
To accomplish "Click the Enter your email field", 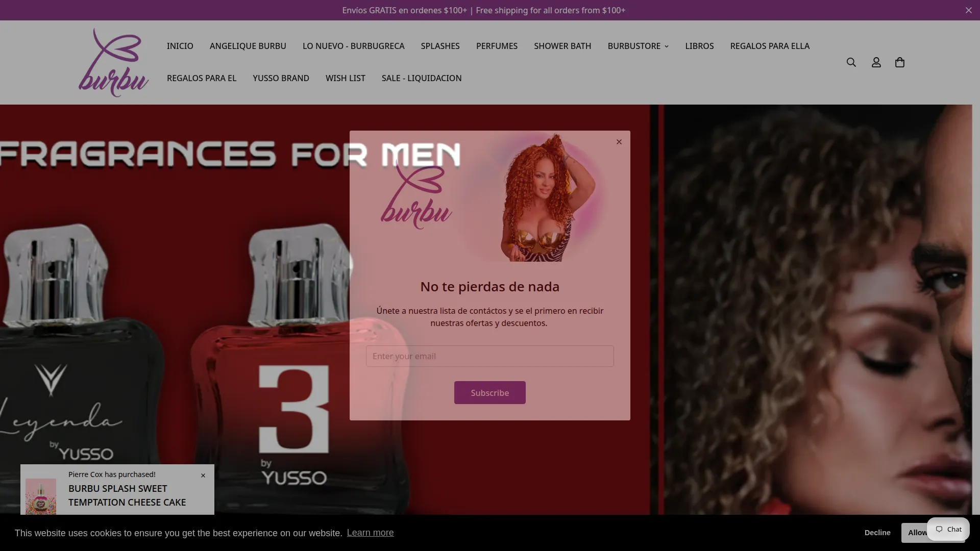I will pyautogui.click(x=489, y=356).
